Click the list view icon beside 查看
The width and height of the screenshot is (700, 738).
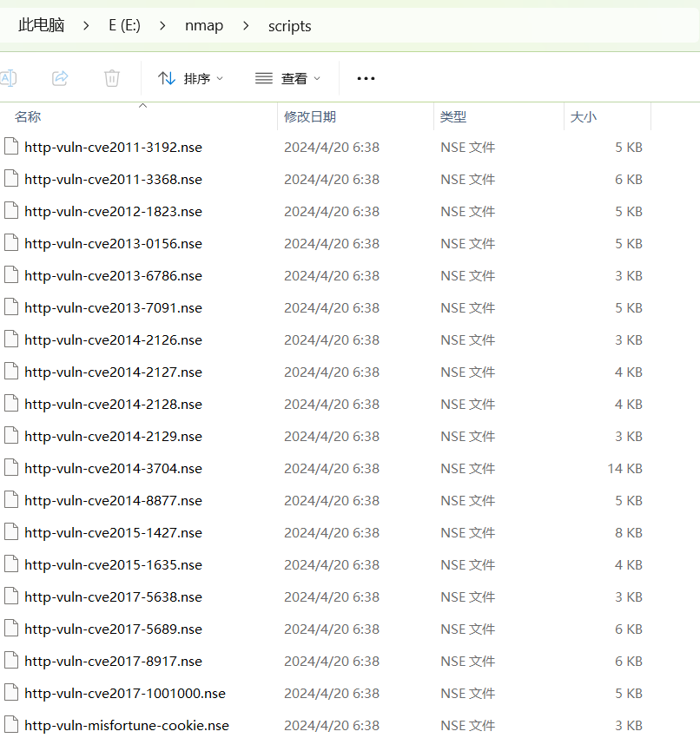point(263,77)
